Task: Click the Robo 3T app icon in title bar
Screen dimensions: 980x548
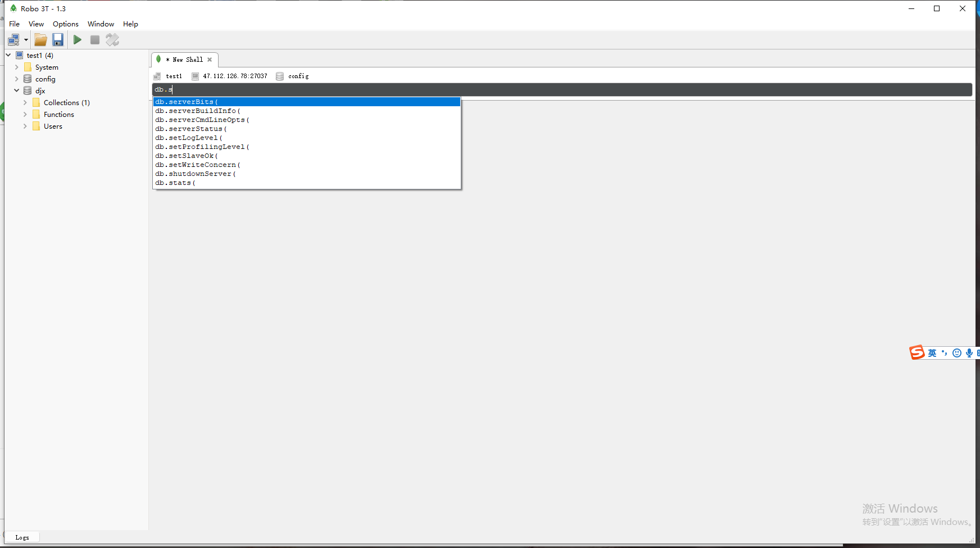Action: 13,8
